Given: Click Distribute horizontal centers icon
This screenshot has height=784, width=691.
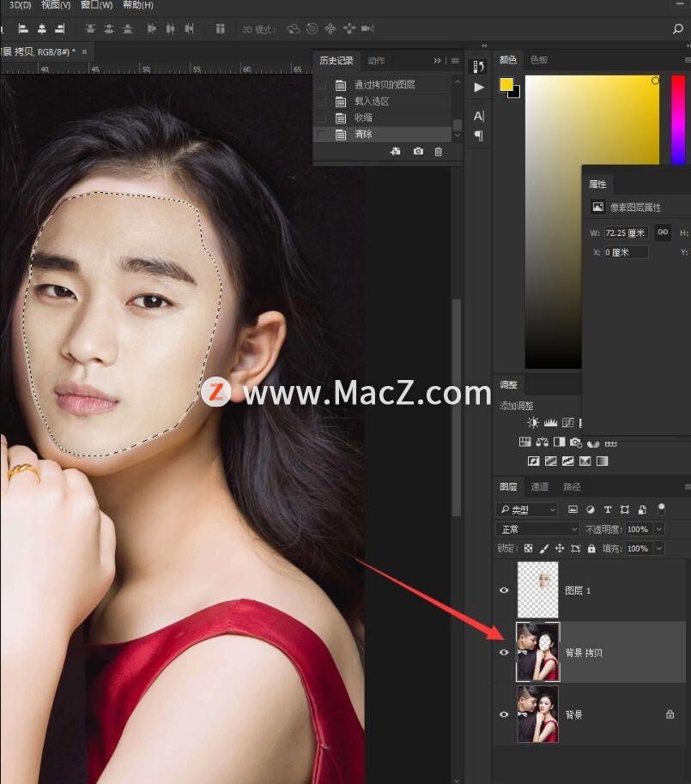Looking at the screenshot, I should click(171, 29).
